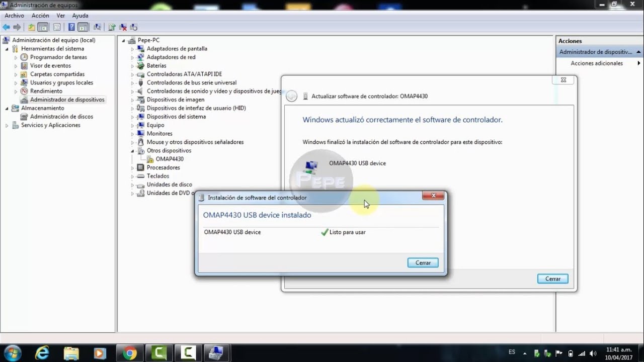Click back arrow in driver update wizard
This screenshot has width=644, height=362.
point(291,96)
